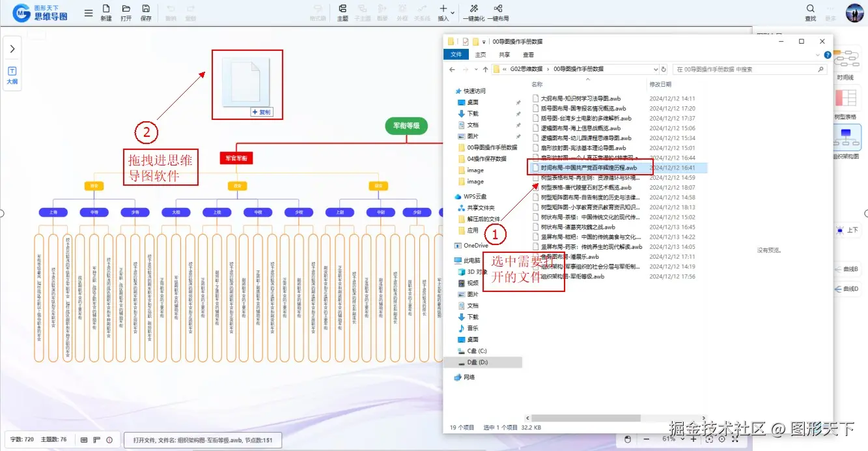The height and width of the screenshot is (451, 868).
Task: Select the 军衔等级 root node
Action: (x=406, y=126)
